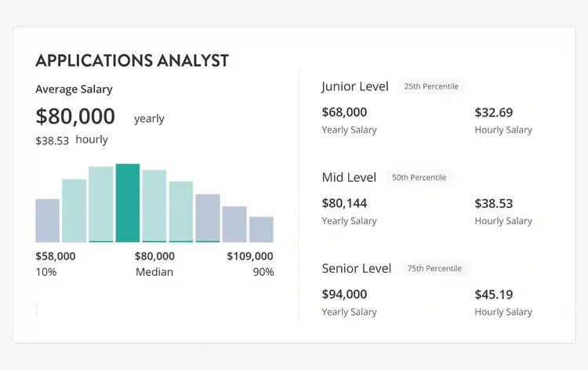Screen dimensions: 588x370
Task: Select the Junior Level heading
Action: tap(354, 86)
